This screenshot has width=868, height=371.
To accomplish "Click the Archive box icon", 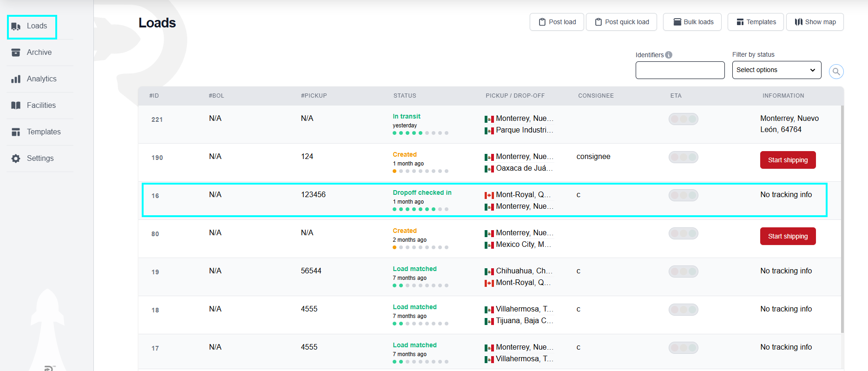I will [16, 53].
